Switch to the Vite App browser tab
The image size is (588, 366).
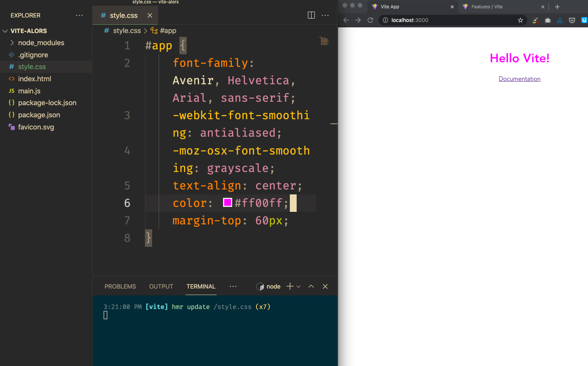[413, 7]
